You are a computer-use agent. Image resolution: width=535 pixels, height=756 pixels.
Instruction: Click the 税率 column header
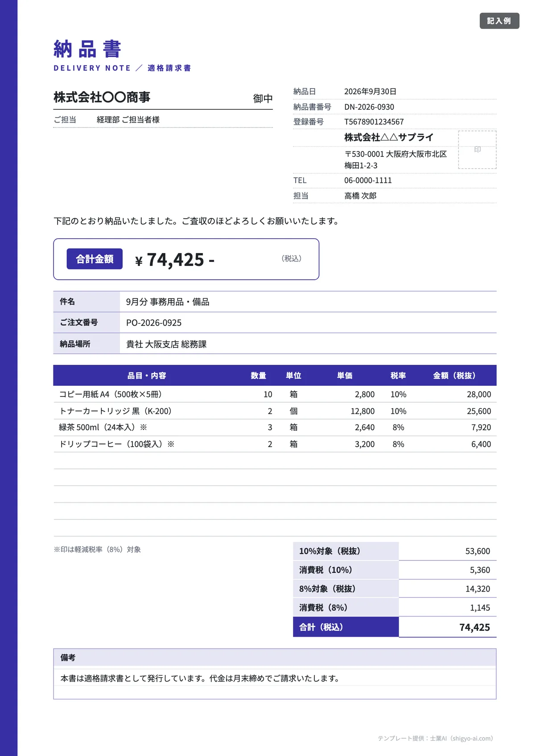click(x=398, y=376)
